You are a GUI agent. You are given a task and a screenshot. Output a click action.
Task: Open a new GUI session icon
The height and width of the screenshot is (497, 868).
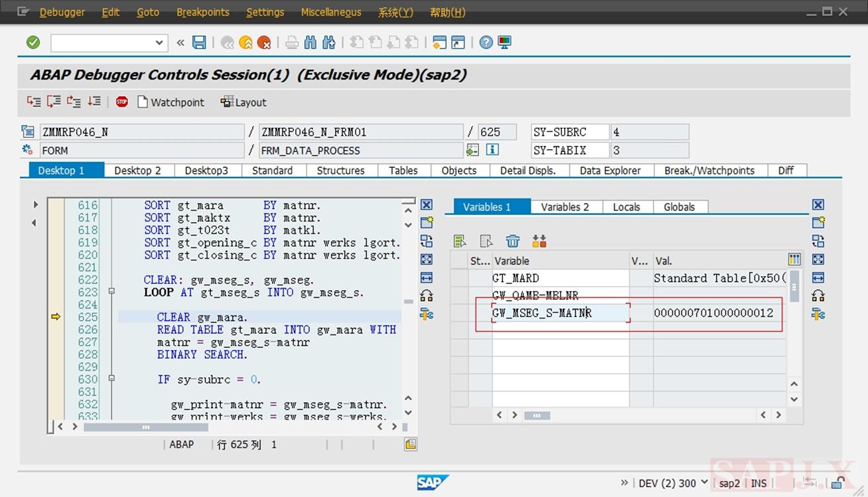(439, 42)
